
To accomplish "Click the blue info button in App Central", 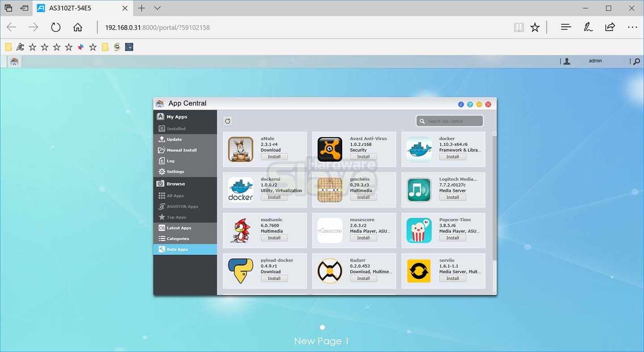I will pyautogui.click(x=461, y=104).
